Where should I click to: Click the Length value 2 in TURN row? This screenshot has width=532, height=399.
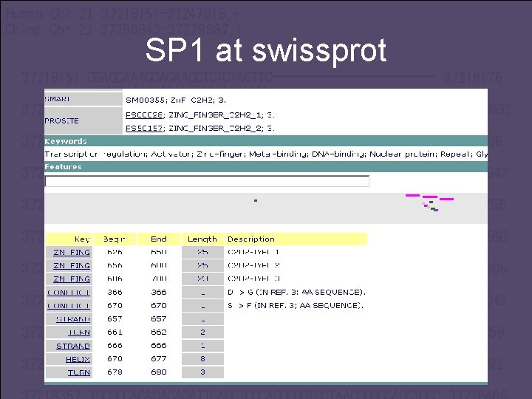[x=202, y=332]
